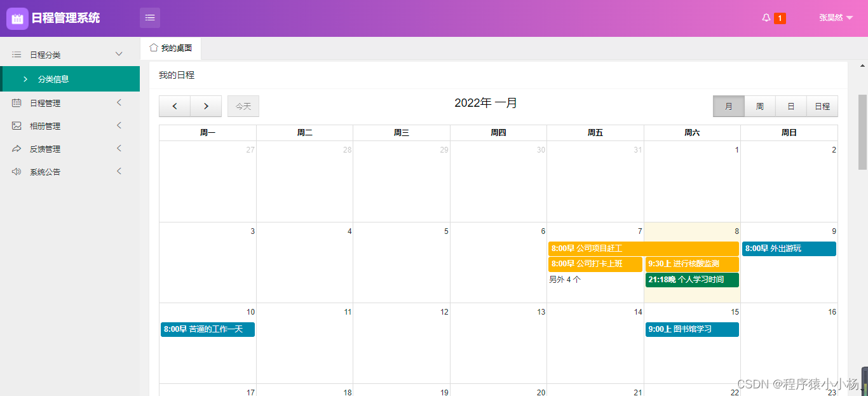Select the 分类信息 submenu item

(x=70, y=79)
